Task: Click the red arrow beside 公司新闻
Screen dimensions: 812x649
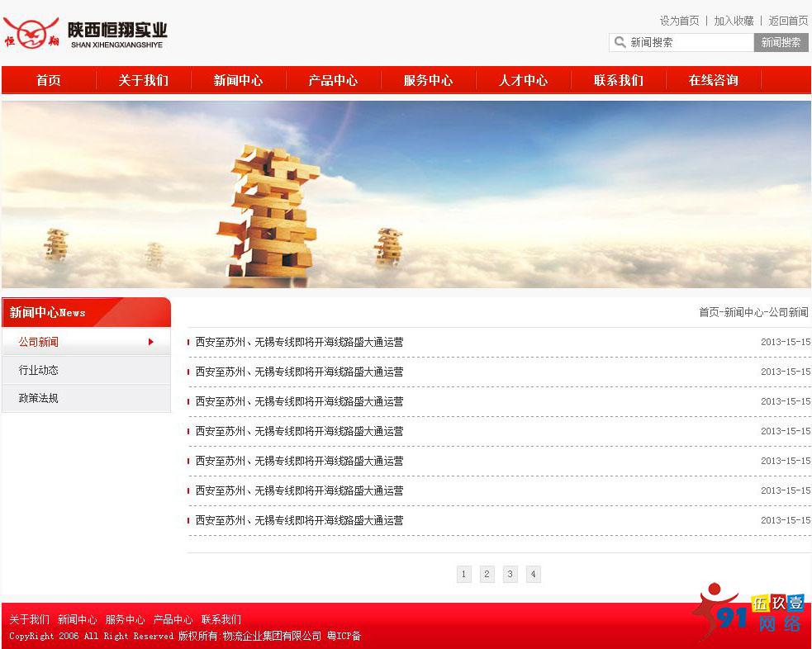Action: tap(151, 342)
